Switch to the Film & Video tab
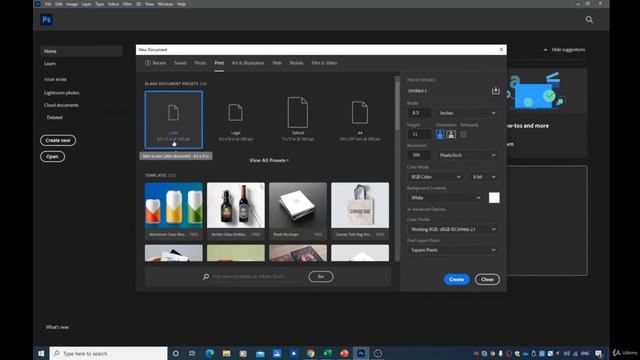 (324, 63)
